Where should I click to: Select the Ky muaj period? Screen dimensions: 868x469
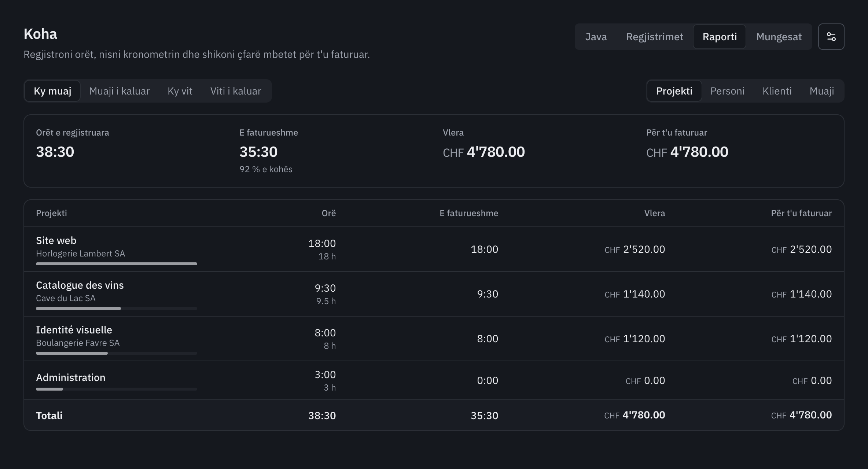pyautogui.click(x=52, y=91)
